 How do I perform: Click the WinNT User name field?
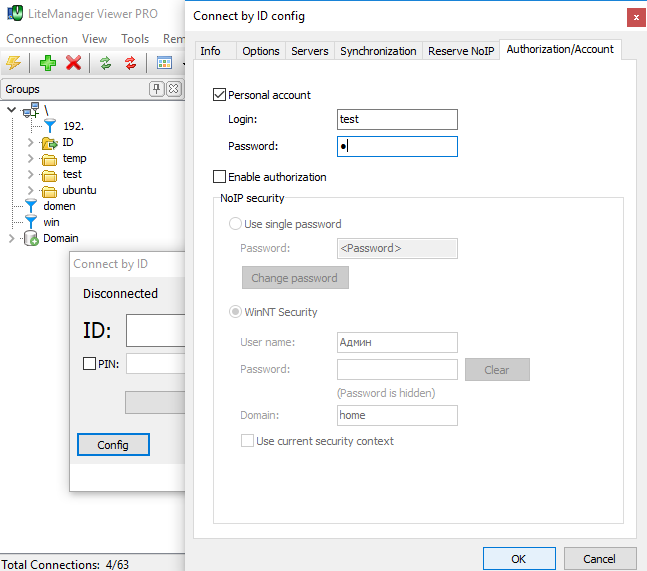pyautogui.click(x=397, y=342)
